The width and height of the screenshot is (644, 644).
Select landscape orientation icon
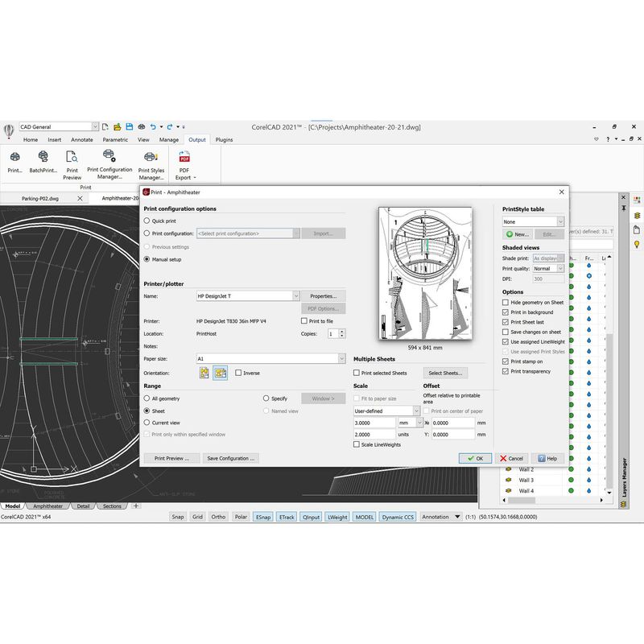[x=220, y=373]
